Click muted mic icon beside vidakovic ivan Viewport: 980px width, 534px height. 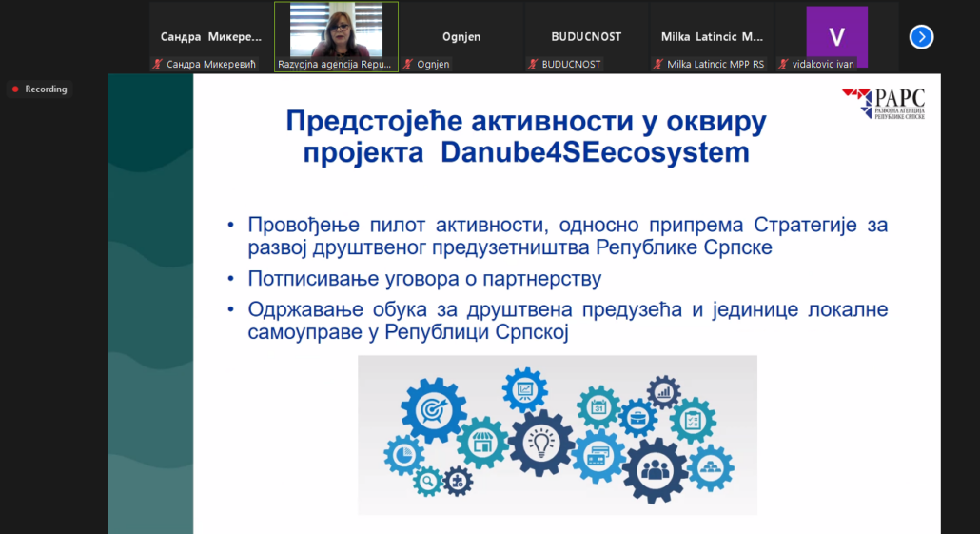(782, 64)
